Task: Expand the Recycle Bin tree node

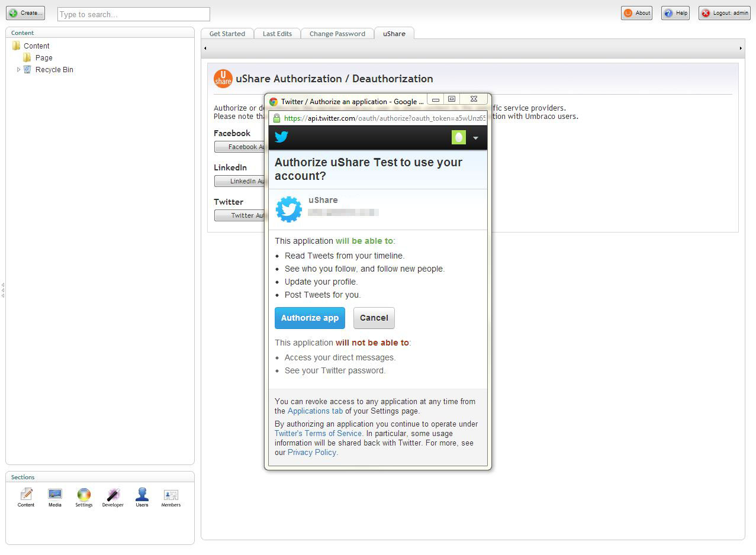Action: [x=18, y=69]
